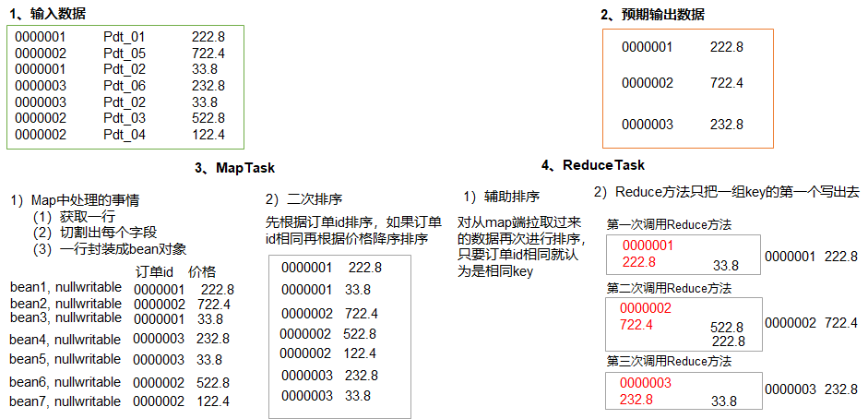
Task: Click 232.8 in the secondary sort list
Action: point(362,376)
